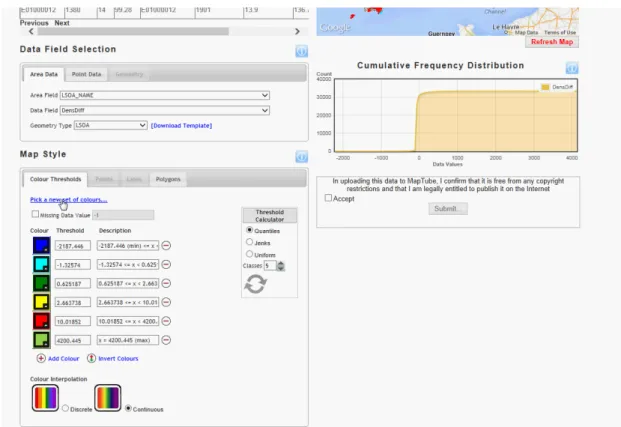The height and width of the screenshot is (427, 621).
Task: Click the continuous interpolation rainbow thumbnail
Action: (108, 398)
